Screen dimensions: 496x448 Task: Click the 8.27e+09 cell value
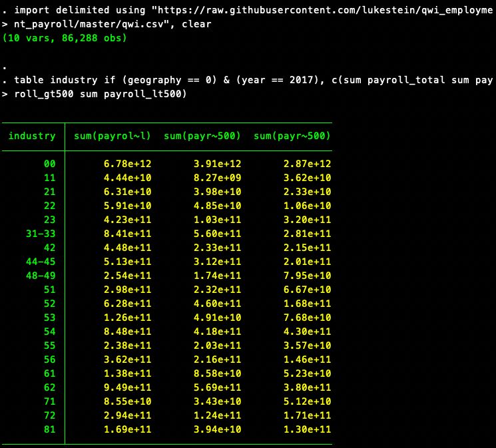coord(217,178)
